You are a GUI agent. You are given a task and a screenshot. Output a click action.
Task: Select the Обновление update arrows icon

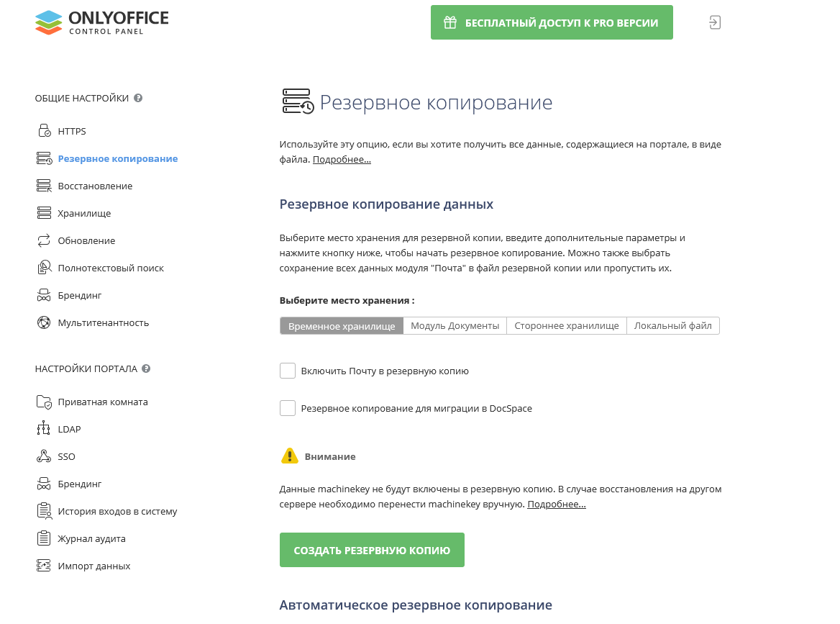tap(44, 240)
